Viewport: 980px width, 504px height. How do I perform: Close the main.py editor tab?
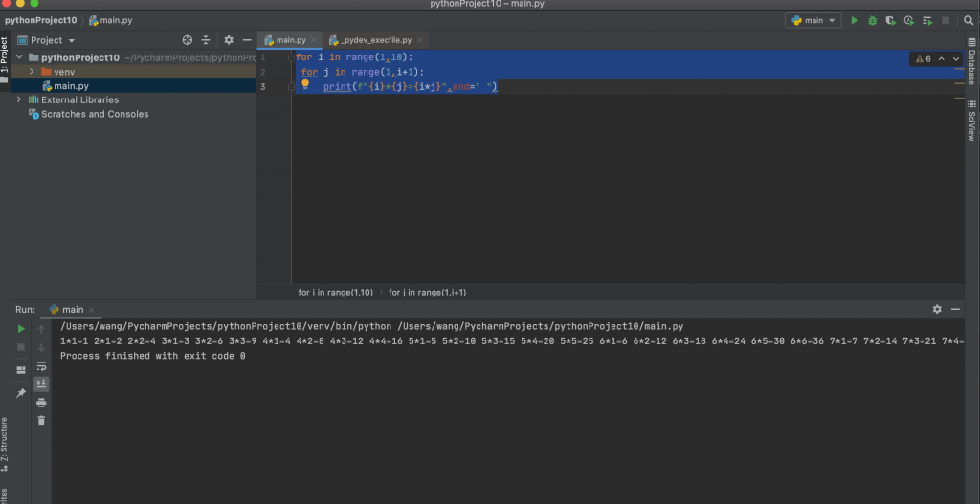314,40
